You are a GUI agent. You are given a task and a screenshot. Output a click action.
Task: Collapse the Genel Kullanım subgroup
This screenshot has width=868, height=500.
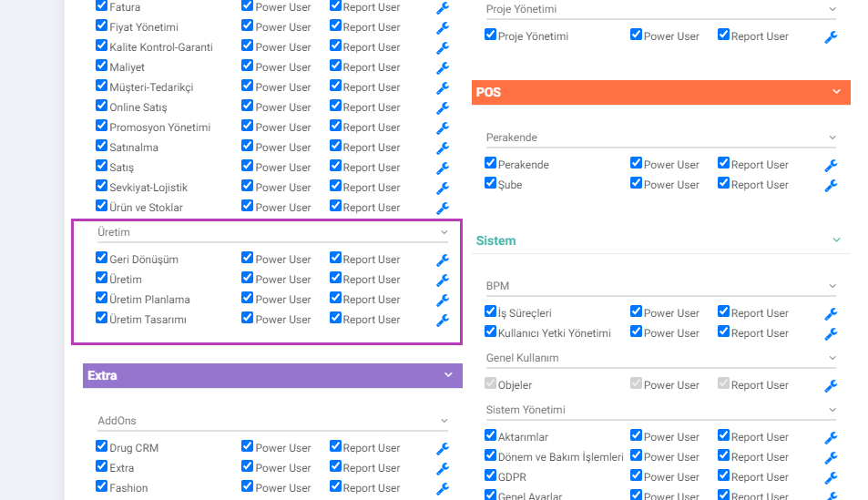point(832,358)
